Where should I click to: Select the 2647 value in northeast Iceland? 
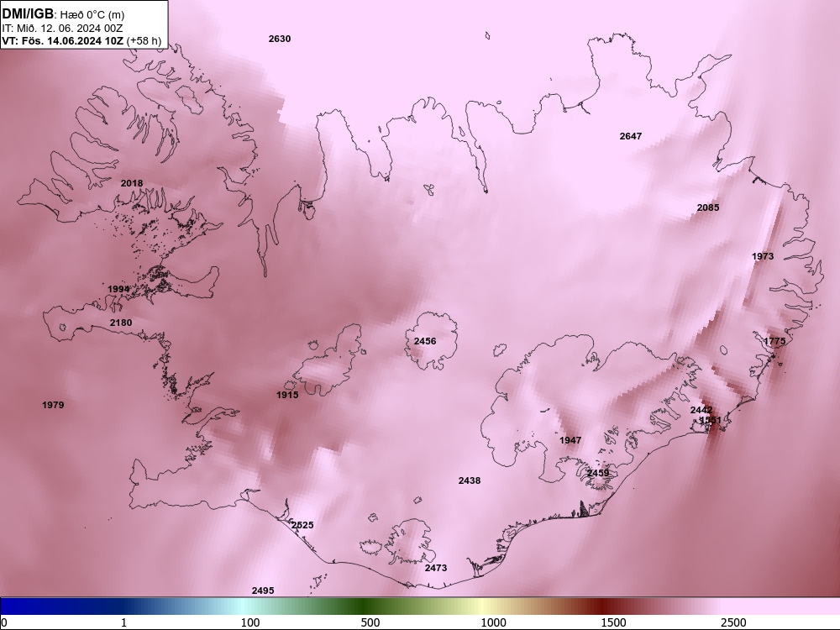tap(631, 136)
